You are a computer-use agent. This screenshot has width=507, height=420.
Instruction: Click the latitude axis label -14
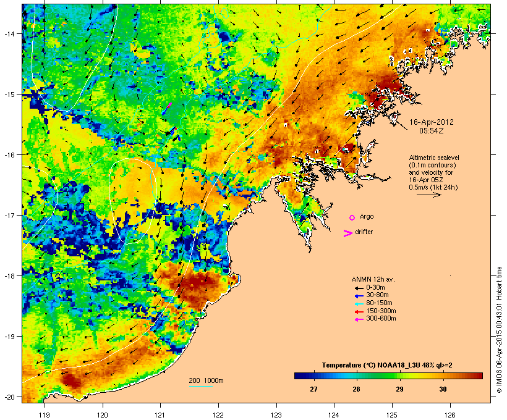9,33
